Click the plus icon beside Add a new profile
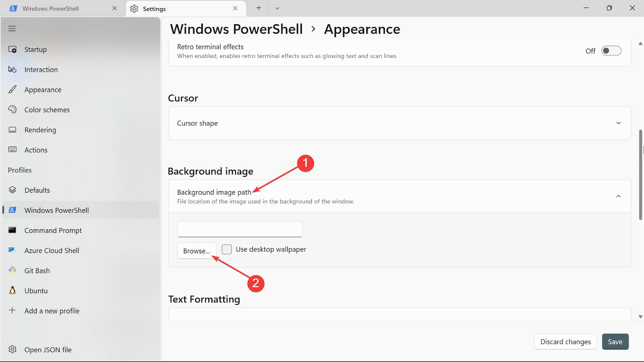The height and width of the screenshot is (362, 644). [x=12, y=310]
